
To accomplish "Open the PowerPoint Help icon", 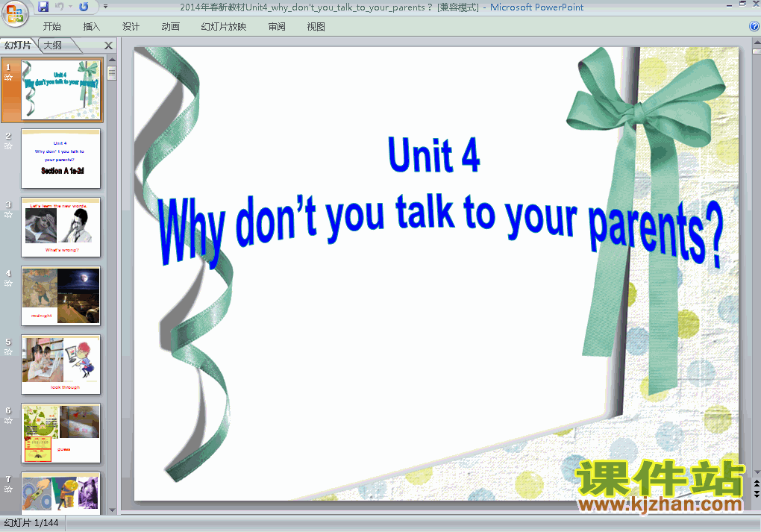I will pyautogui.click(x=754, y=27).
